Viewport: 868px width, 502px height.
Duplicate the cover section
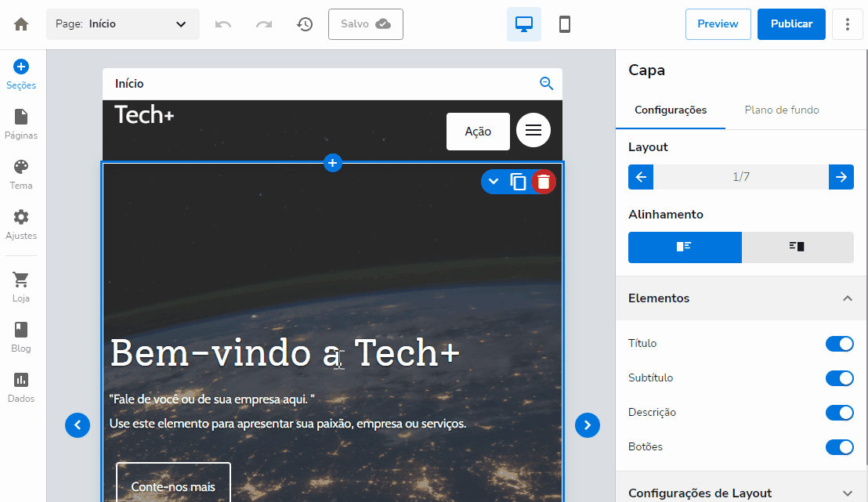coord(518,182)
